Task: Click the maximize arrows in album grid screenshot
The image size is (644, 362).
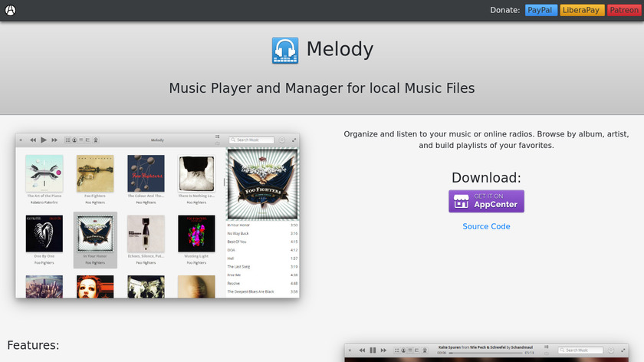Action: coord(294,140)
